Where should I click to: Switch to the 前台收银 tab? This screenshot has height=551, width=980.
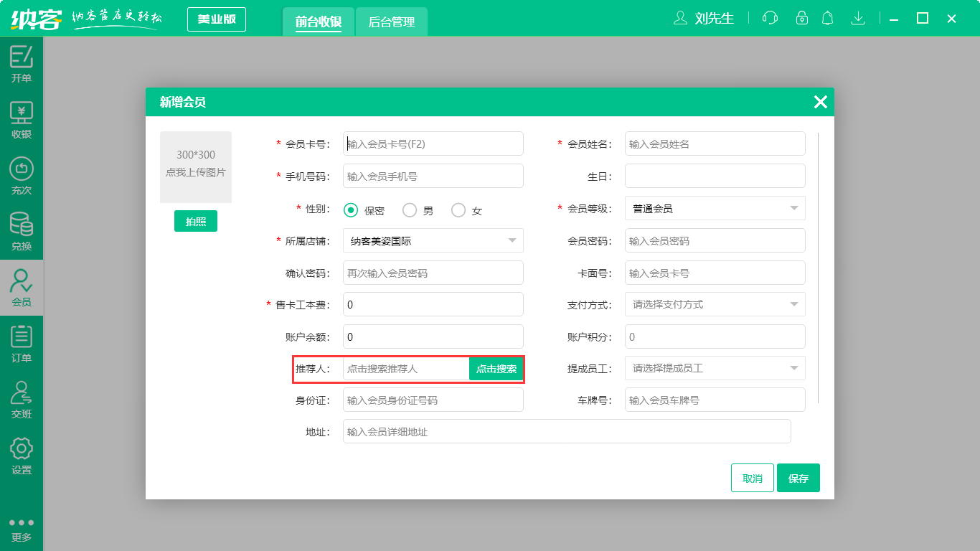pos(318,22)
